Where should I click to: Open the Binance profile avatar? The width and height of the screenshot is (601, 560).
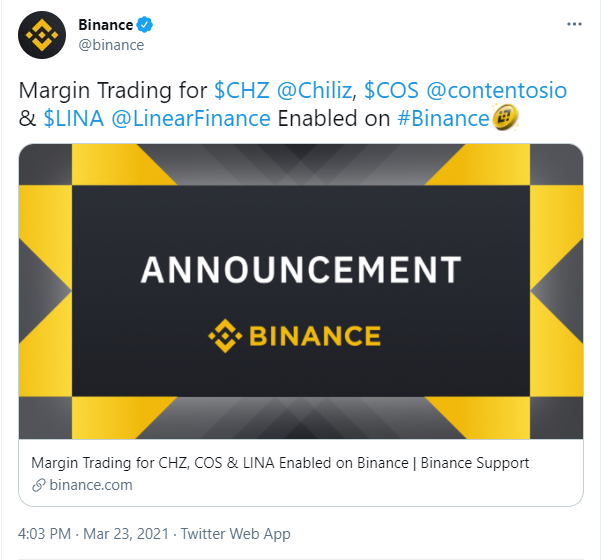42,35
